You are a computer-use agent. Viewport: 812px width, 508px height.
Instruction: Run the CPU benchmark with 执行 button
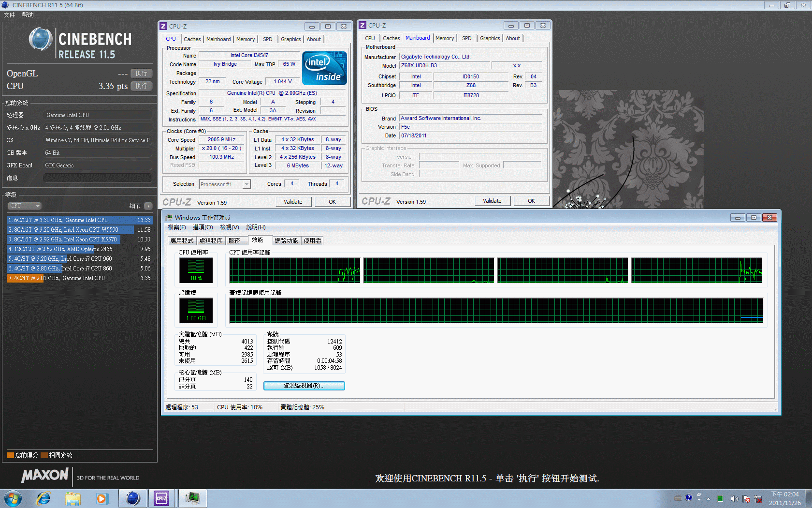(x=141, y=86)
